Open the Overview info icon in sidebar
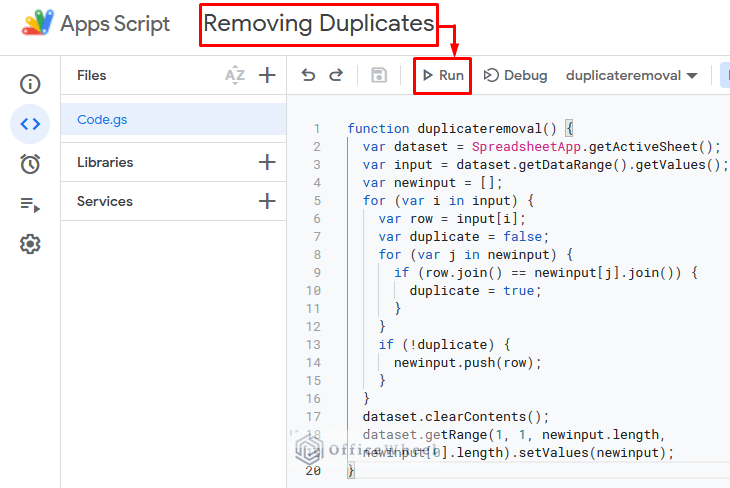Image resolution: width=730 pixels, height=488 pixels. click(x=30, y=84)
